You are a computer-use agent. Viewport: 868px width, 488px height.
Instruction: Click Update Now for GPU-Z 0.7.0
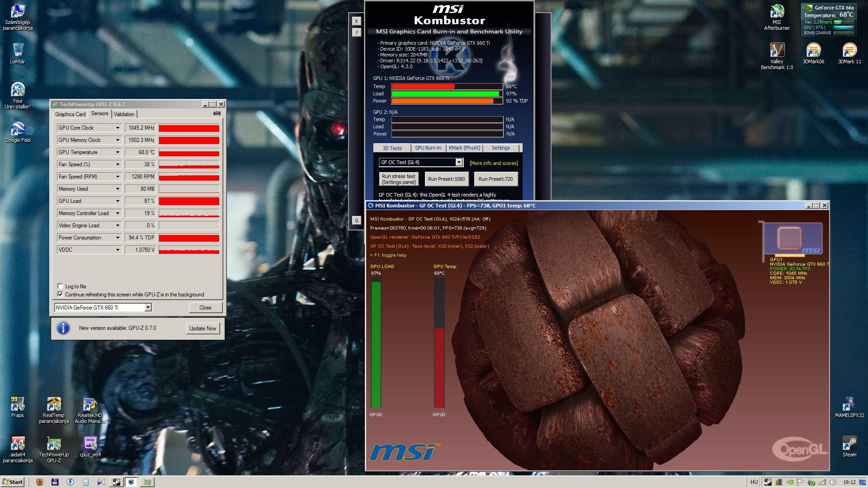coord(203,328)
